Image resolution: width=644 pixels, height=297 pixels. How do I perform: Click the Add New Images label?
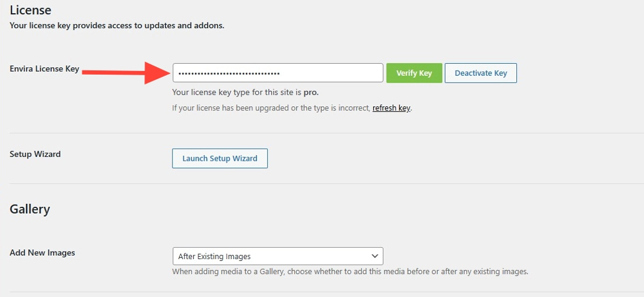click(43, 253)
